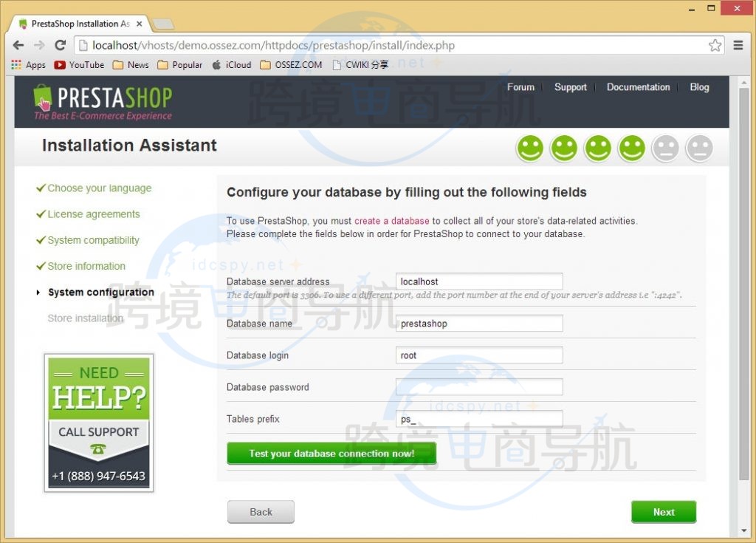The image size is (756, 543).
Task: Click the Back button
Action: (261, 512)
